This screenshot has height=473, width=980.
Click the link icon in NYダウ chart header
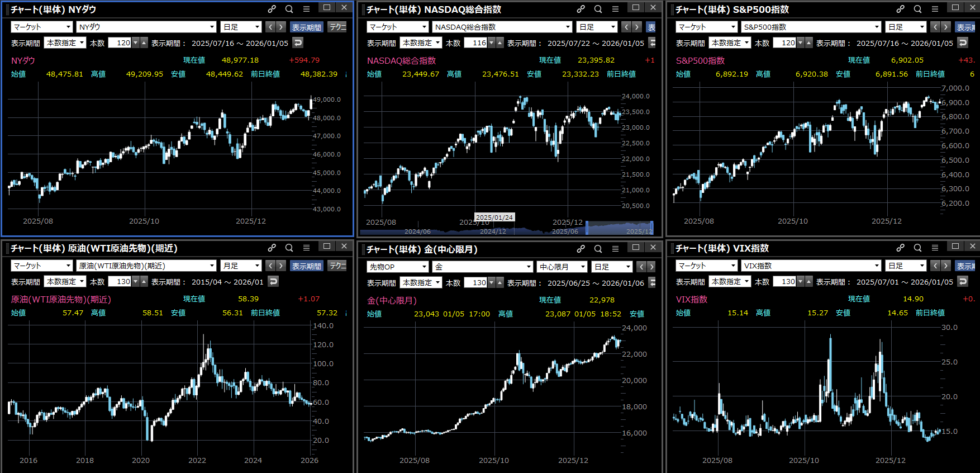[x=272, y=9]
